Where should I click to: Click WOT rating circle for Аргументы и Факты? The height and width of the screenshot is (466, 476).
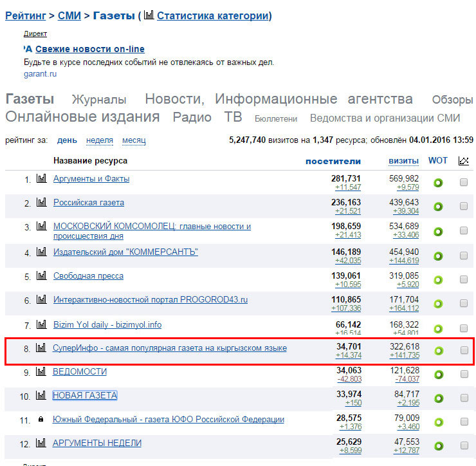click(x=438, y=183)
